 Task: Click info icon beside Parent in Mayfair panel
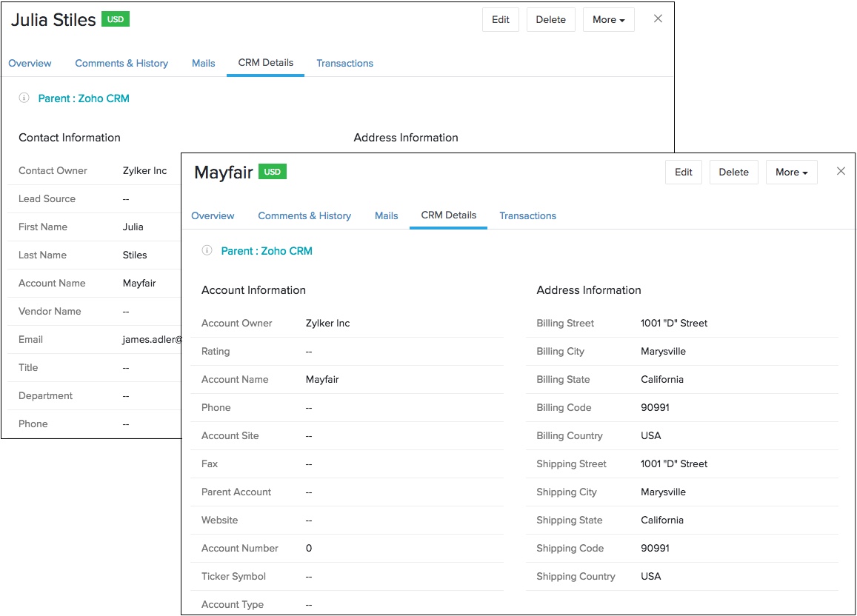[207, 251]
